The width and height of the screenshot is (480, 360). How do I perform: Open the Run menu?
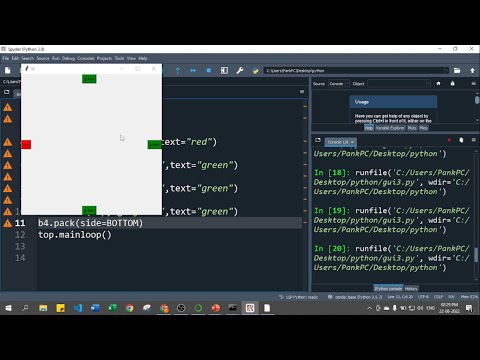point(56,58)
